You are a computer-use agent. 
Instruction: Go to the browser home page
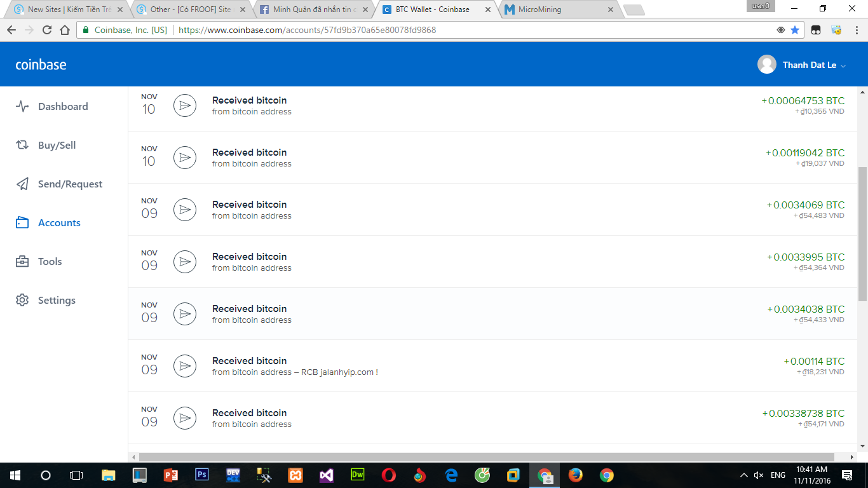pos(65,30)
